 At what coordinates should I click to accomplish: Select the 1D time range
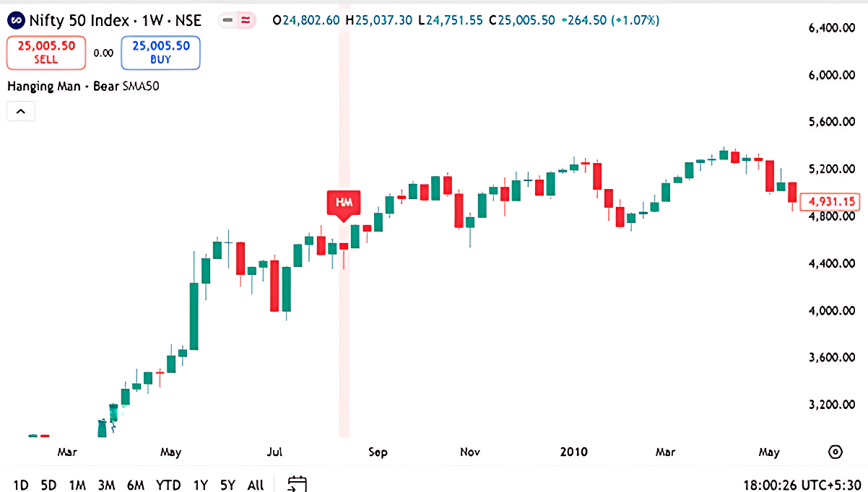point(22,485)
